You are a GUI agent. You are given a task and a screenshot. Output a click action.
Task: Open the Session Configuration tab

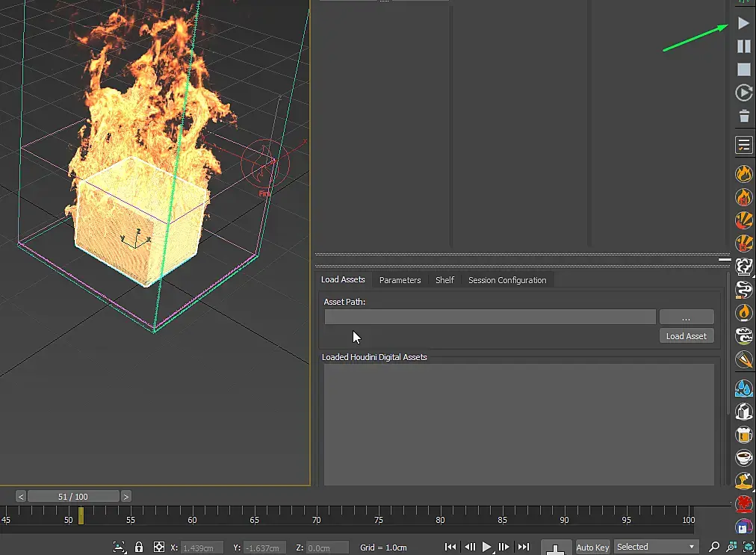pos(506,280)
